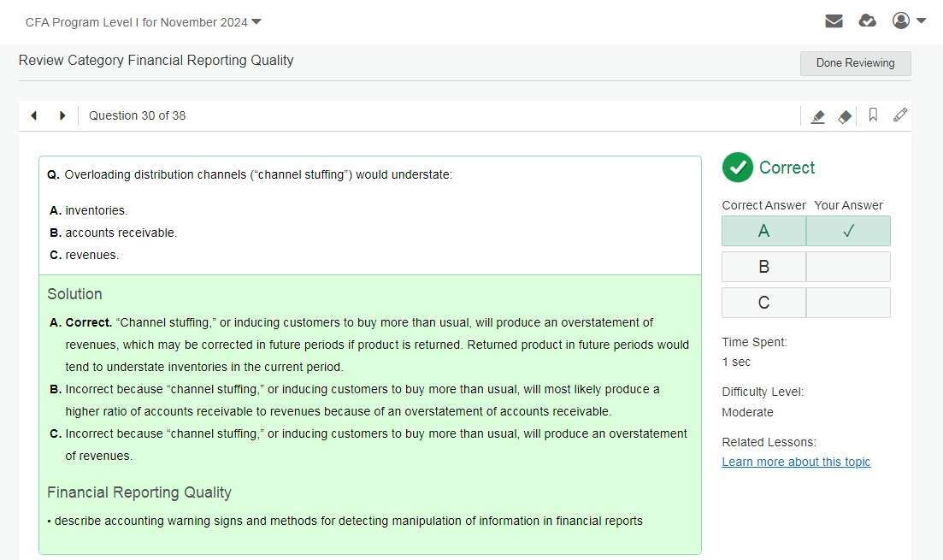Click the green Correct checkmark icon

point(737,168)
